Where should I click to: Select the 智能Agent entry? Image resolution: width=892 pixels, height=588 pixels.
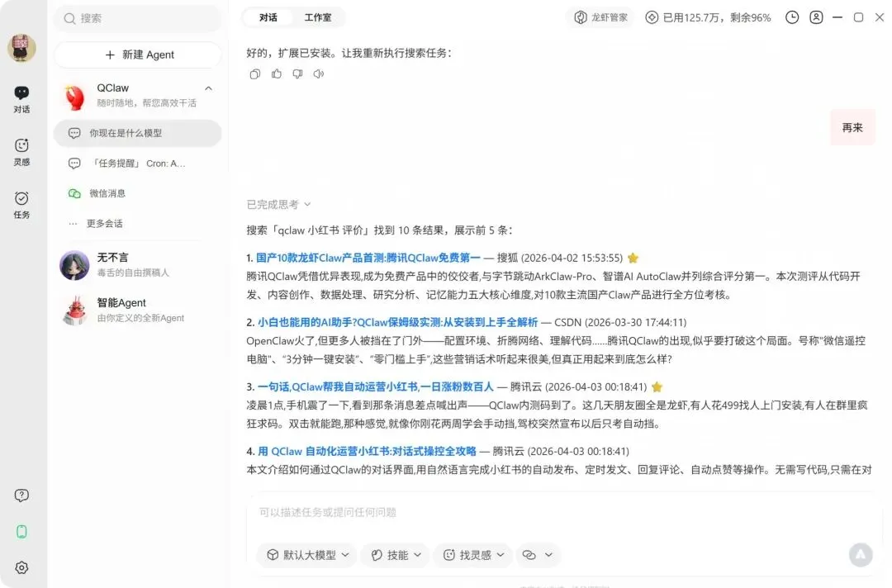[x=138, y=310]
